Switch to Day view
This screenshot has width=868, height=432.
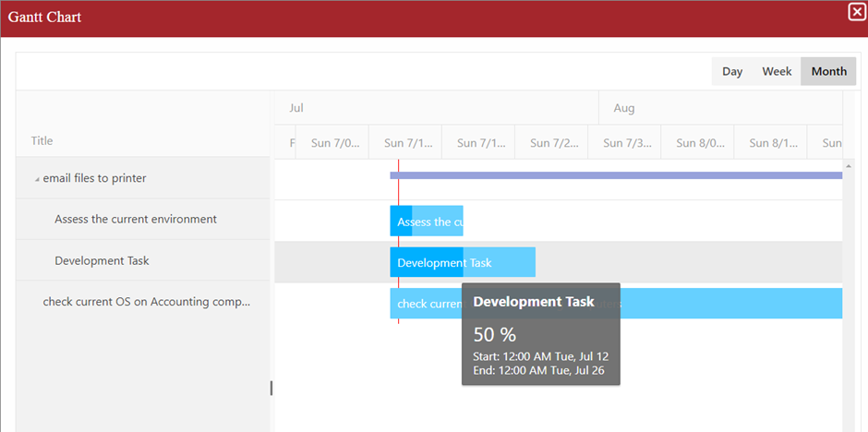[x=732, y=71]
